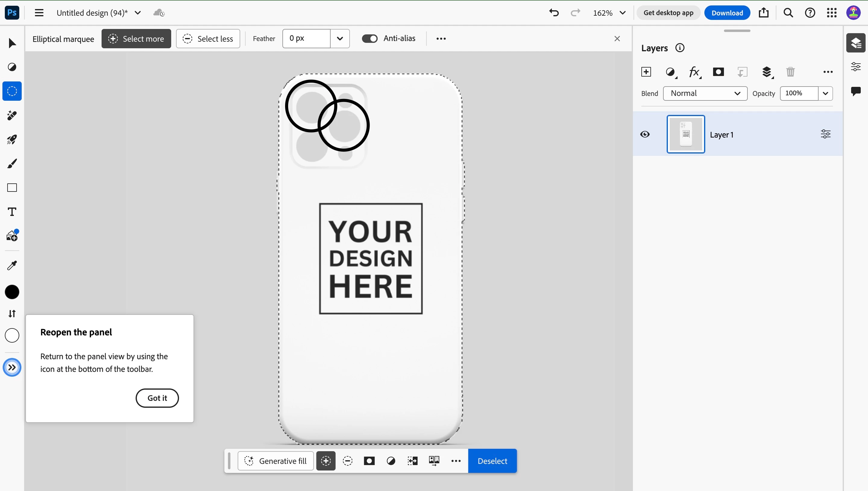Activate Select less mode
Viewport: 868px width, 491px height.
coord(208,38)
